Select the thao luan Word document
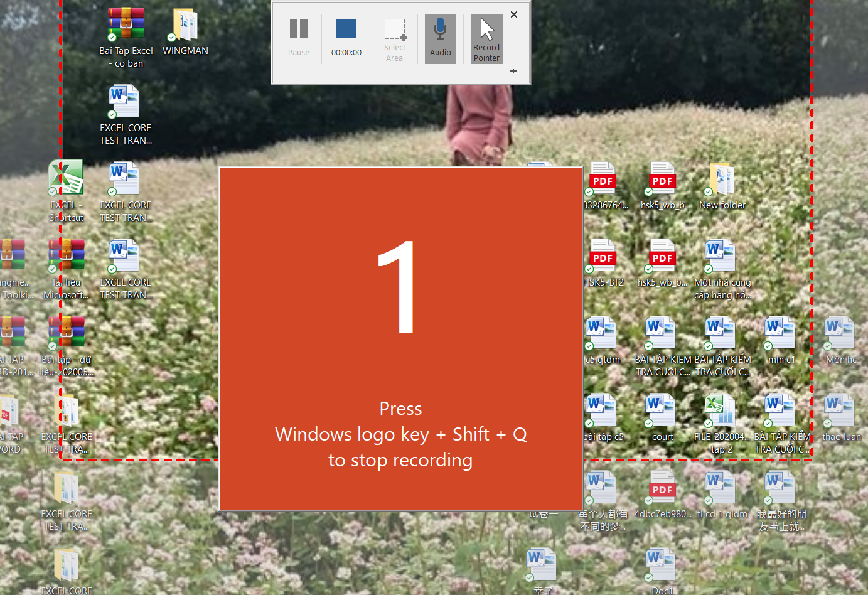The width and height of the screenshot is (868, 595). pyautogui.click(x=841, y=417)
